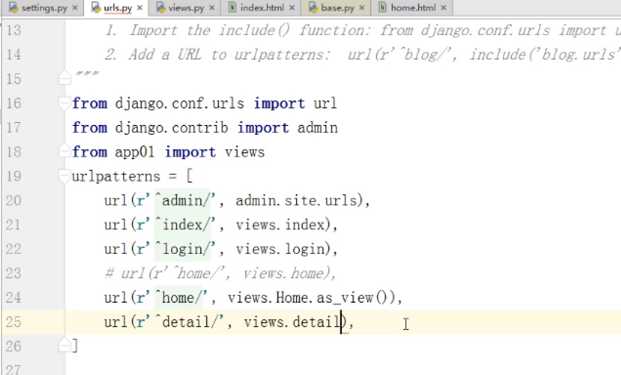Image resolution: width=621 pixels, height=375 pixels.
Task: Close the views.py tab
Action: pyautogui.click(x=212, y=8)
